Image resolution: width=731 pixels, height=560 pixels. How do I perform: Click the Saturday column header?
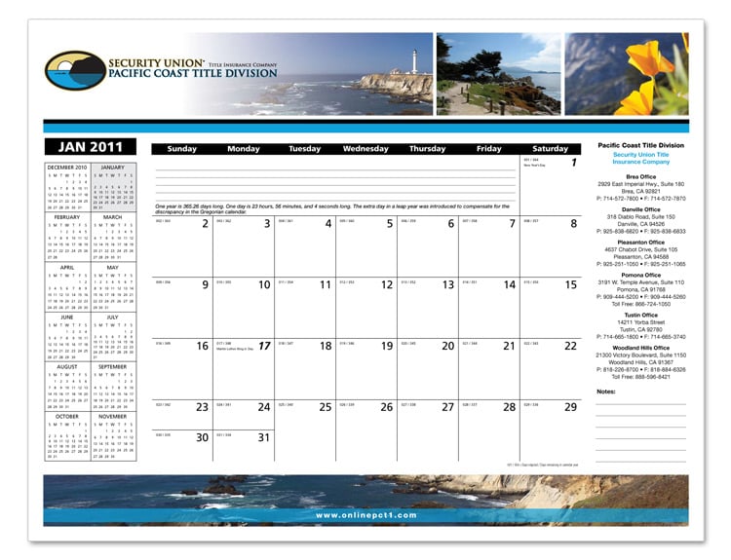click(x=550, y=149)
